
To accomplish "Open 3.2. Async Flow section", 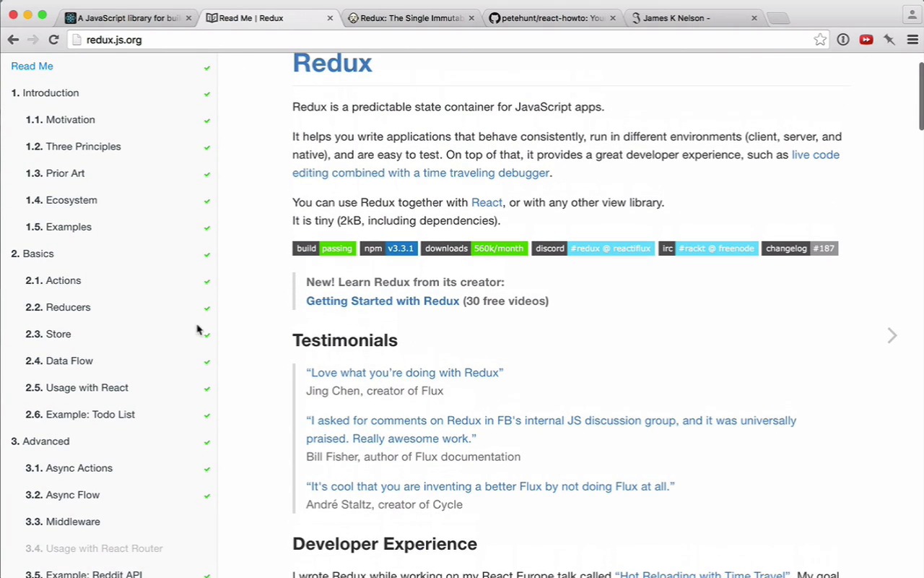I will click(63, 493).
